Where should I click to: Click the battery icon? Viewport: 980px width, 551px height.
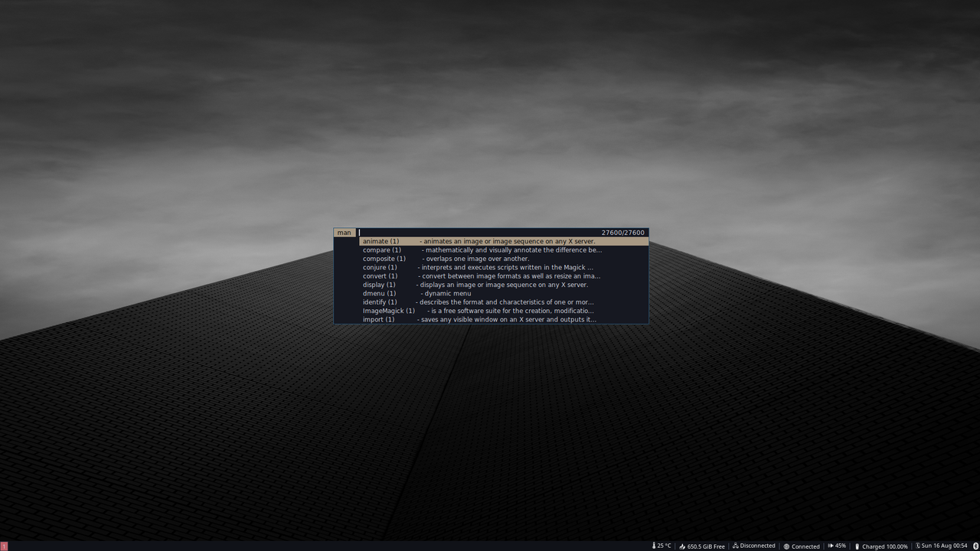[857, 546]
